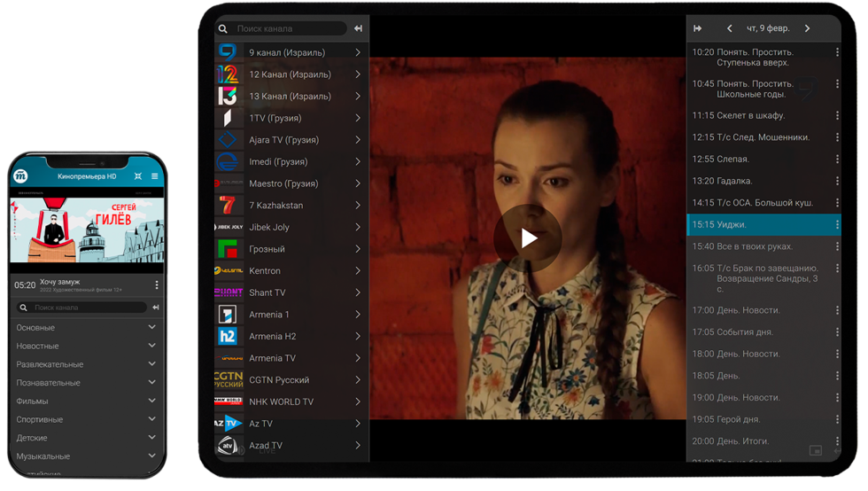The height and width of the screenshot is (491, 868).
Task: Go to next day in program guide
Action: 807,28
